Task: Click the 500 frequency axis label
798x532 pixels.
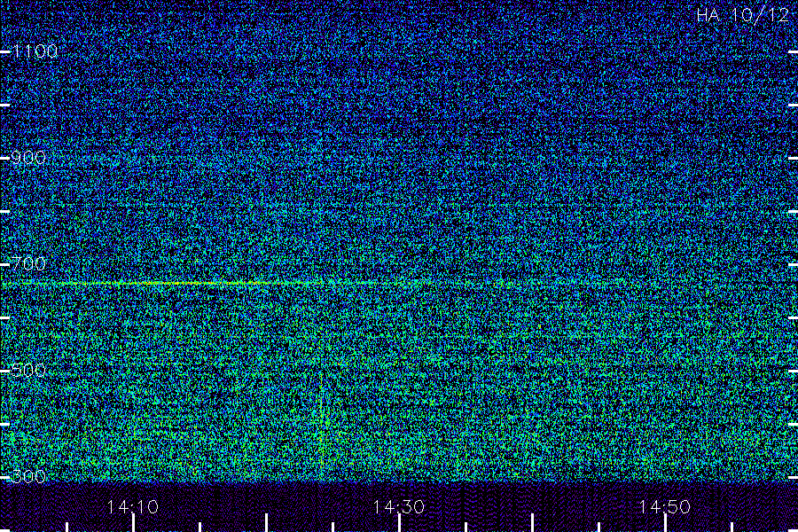Action: click(x=28, y=370)
